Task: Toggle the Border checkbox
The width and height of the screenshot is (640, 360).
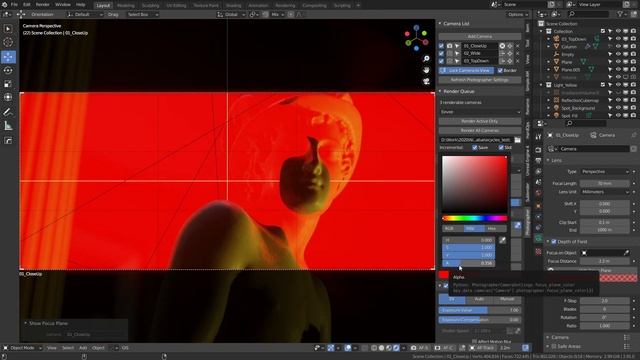Action: click(x=500, y=71)
